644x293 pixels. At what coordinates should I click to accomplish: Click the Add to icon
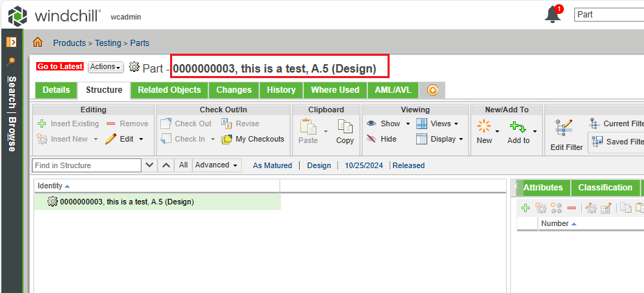click(519, 126)
